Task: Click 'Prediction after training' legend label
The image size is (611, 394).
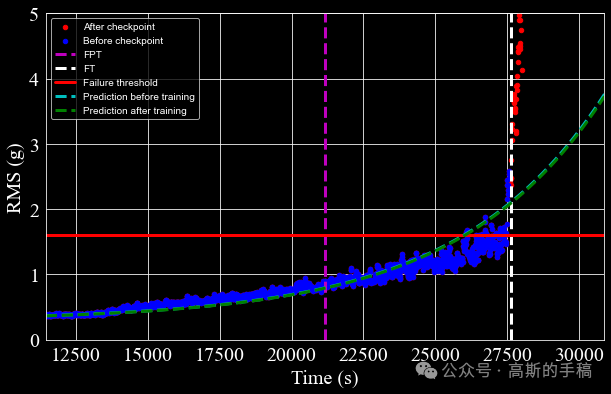Action: pyautogui.click(x=135, y=111)
